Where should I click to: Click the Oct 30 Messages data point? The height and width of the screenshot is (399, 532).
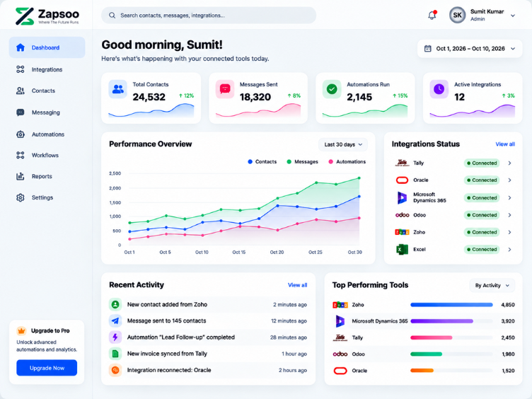click(359, 178)
